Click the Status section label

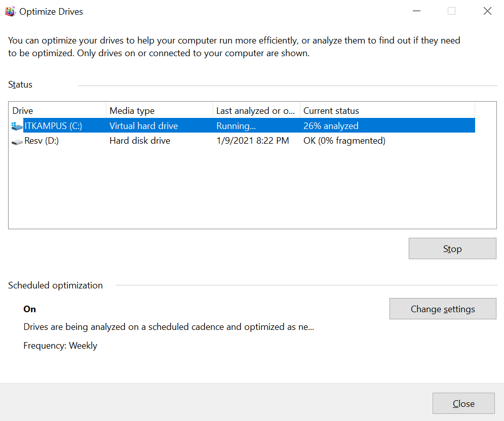point(20,85)
